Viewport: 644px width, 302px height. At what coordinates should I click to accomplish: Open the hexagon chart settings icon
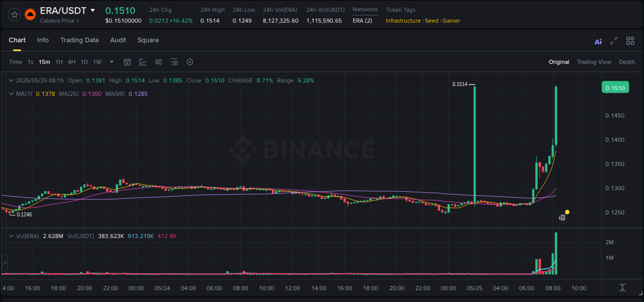[x=190, y=62]
